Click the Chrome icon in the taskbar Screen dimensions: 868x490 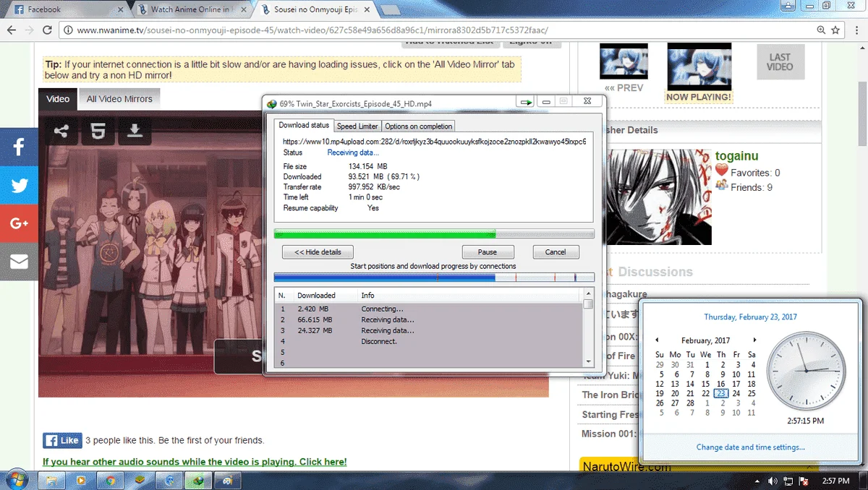[111, 480]
